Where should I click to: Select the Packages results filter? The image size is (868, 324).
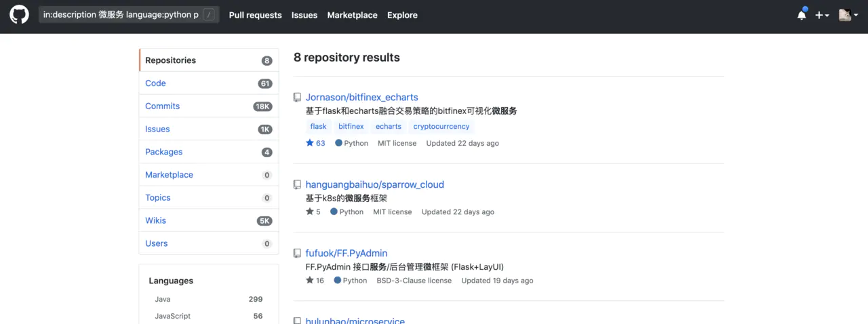point(209,152)
